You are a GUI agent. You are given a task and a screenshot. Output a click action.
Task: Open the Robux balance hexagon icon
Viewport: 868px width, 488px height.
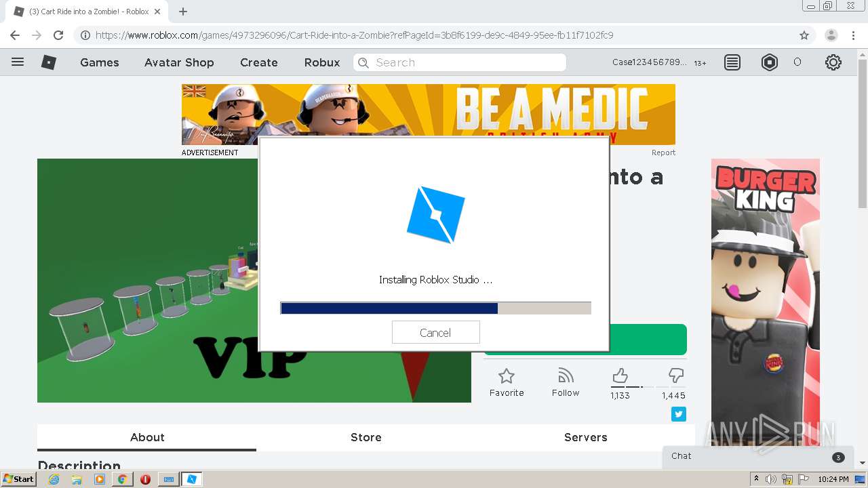click(x=770, y=62)
